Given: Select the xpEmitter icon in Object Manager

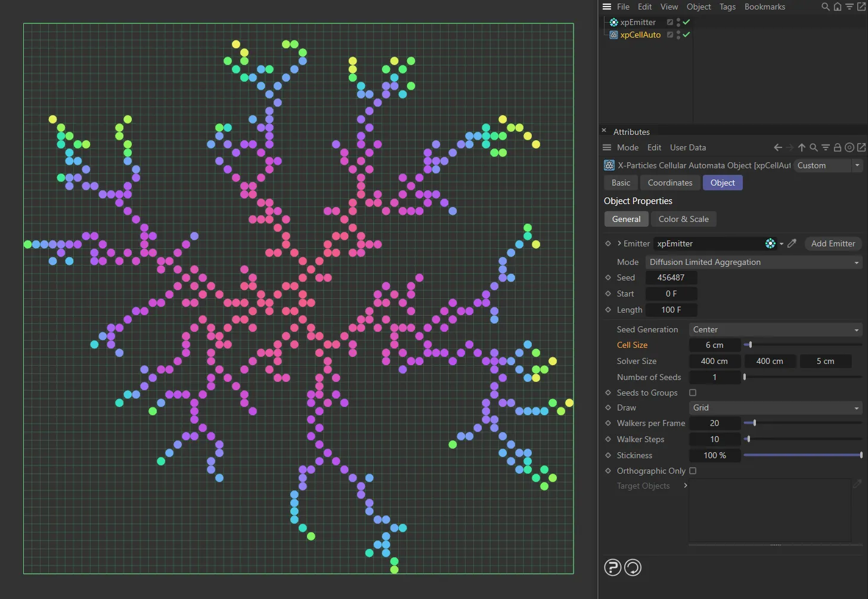Looking at the screenshot, I should (613, 22).
